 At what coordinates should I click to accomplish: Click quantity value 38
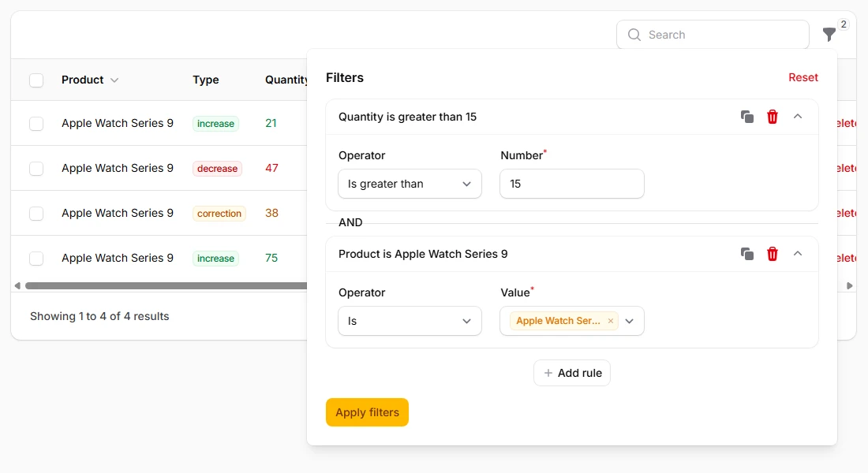point(271,212)
